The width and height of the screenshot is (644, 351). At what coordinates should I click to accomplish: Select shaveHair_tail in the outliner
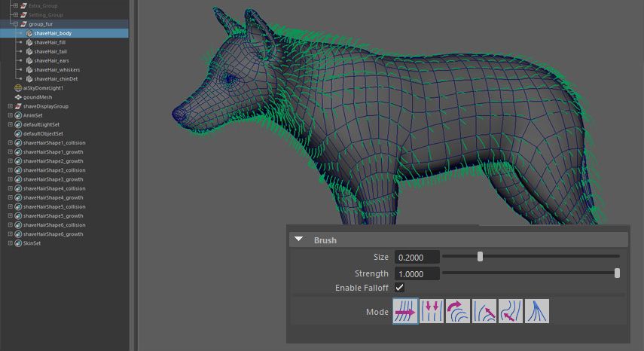[x=50, y=51]
